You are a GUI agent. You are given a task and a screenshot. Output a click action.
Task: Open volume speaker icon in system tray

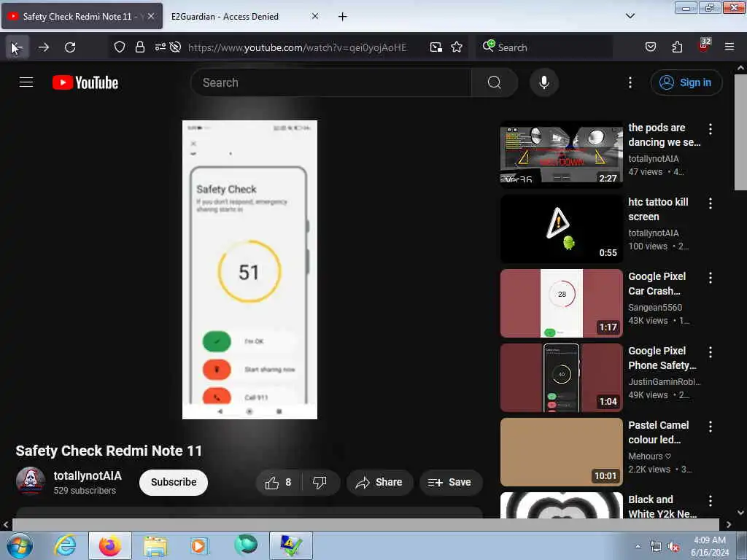(673, 547)
